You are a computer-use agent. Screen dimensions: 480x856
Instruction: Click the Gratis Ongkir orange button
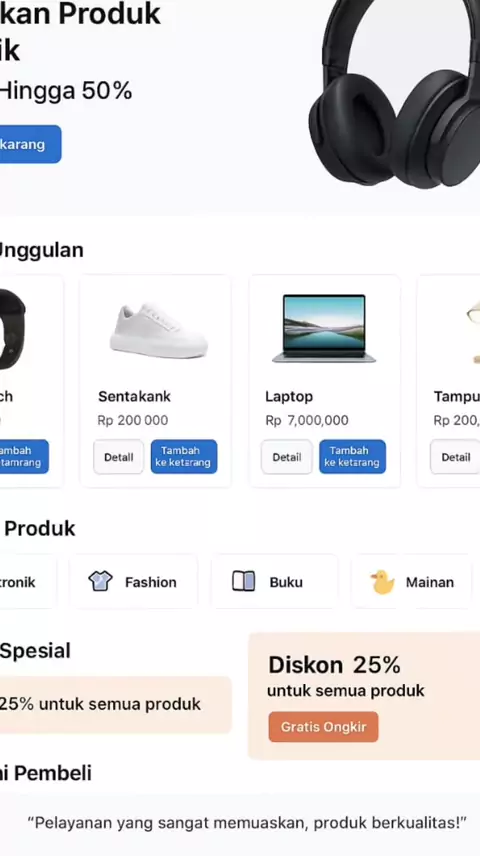coord(323,727)
